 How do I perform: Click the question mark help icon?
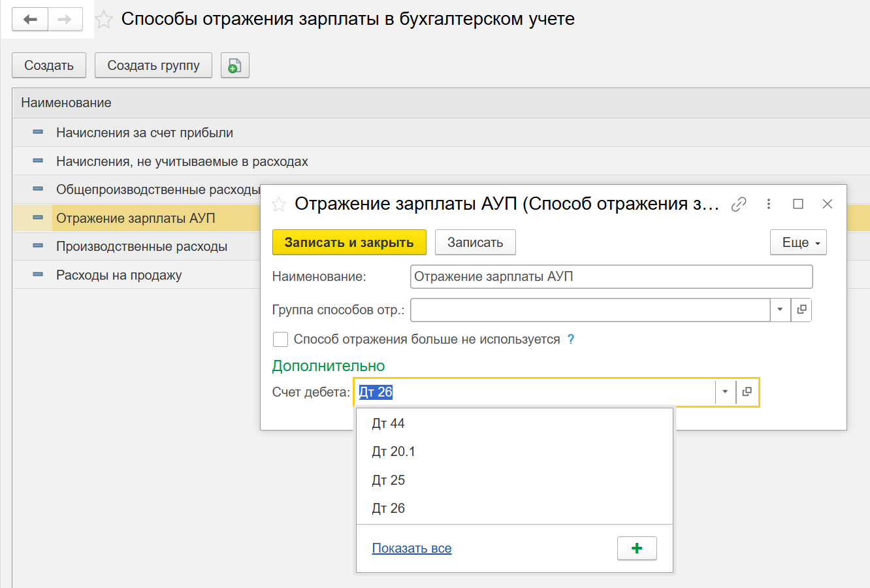coord(571,339)
